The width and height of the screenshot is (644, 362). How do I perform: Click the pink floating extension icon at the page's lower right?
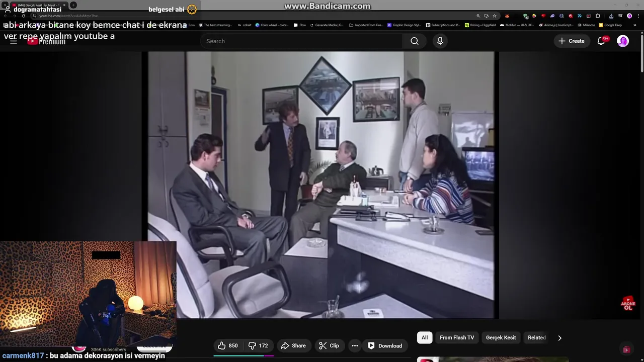coord(626,349)
